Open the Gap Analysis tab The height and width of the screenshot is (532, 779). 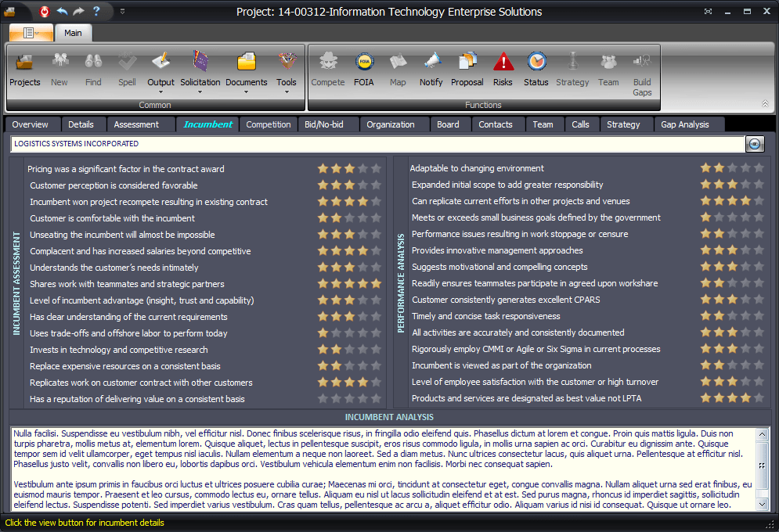tap(684, 124)
